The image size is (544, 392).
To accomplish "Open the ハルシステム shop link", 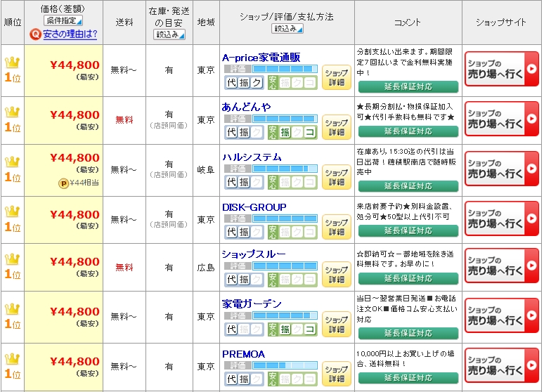I will coord(252,157).
